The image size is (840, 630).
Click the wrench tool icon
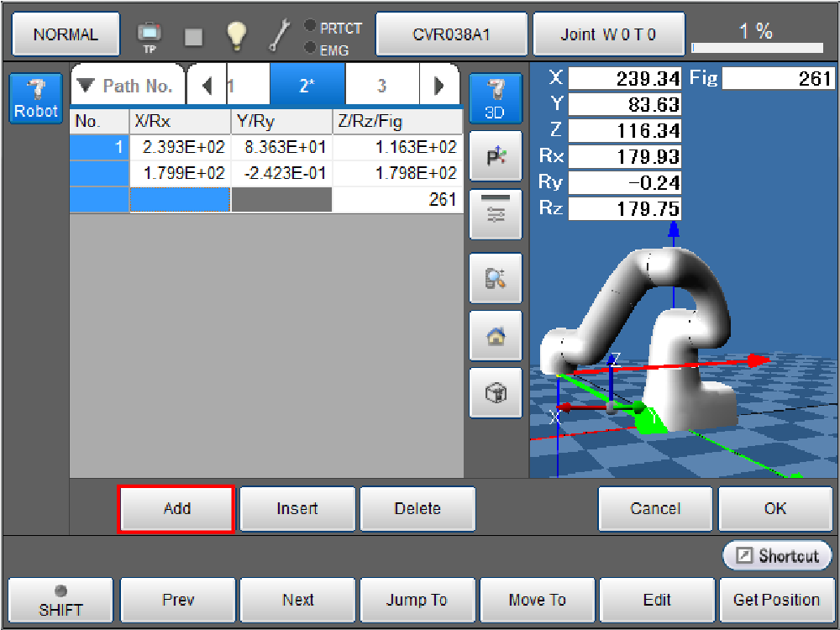[279, 34]
